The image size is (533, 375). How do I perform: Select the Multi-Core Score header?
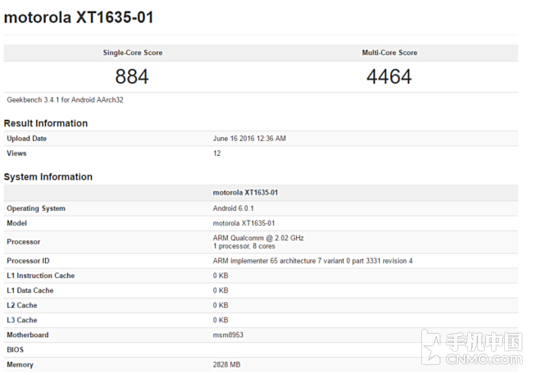(x=390, y=53)
